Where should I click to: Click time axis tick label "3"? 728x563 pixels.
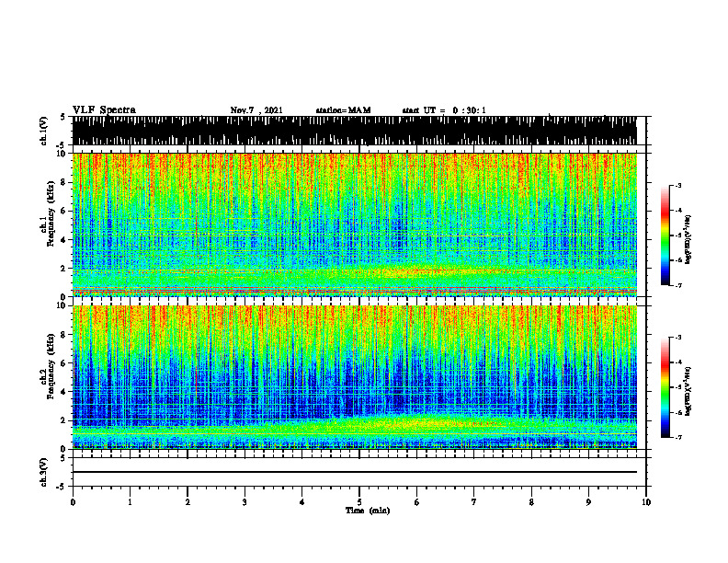[245, 502]
